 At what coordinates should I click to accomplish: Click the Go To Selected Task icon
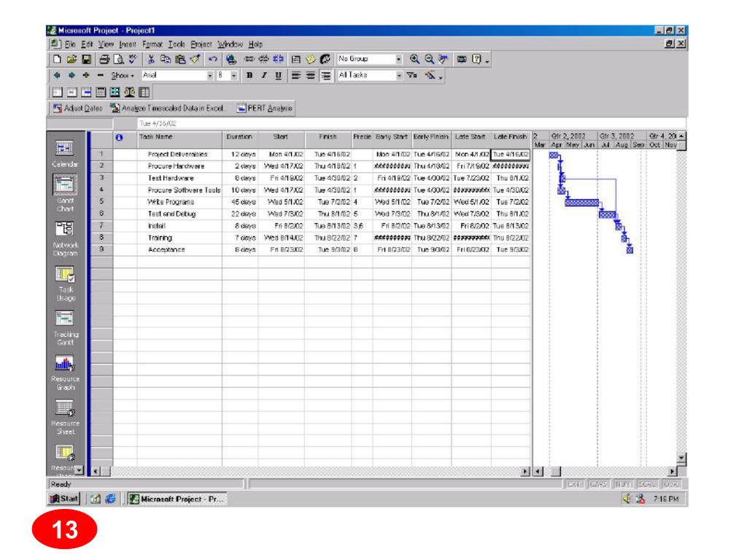444,59
